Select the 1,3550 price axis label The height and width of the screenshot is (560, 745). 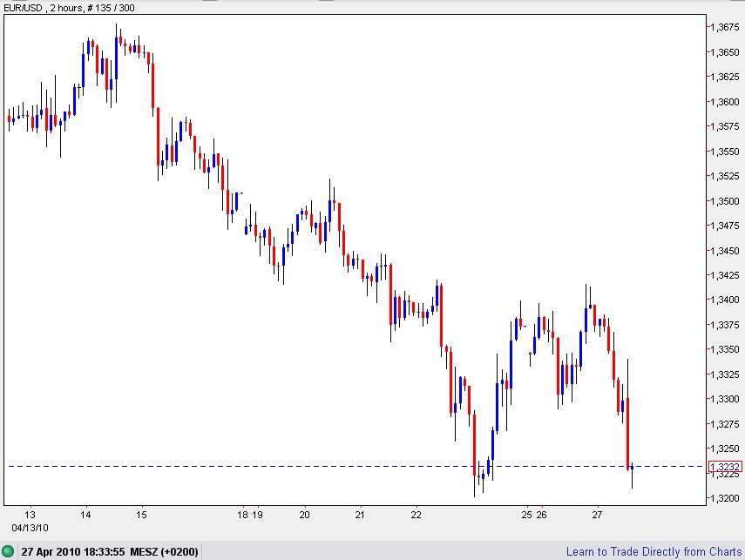coord(726,152)
